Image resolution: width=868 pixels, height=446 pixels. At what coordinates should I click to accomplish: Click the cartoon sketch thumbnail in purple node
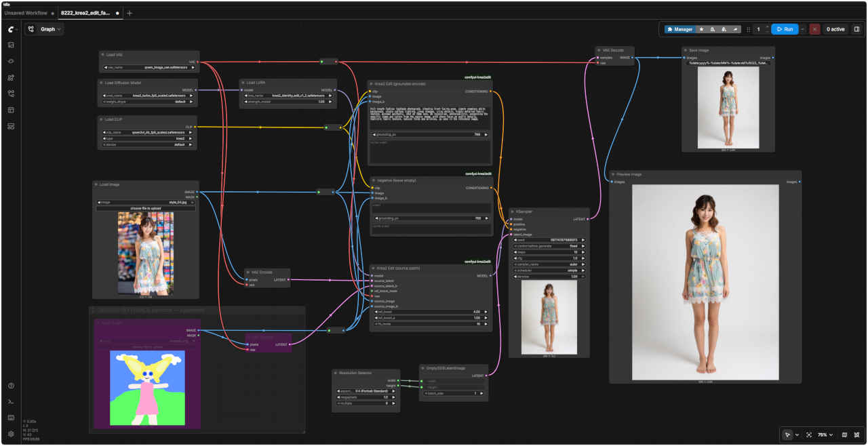pyautogui.click(x=147, y=388)
